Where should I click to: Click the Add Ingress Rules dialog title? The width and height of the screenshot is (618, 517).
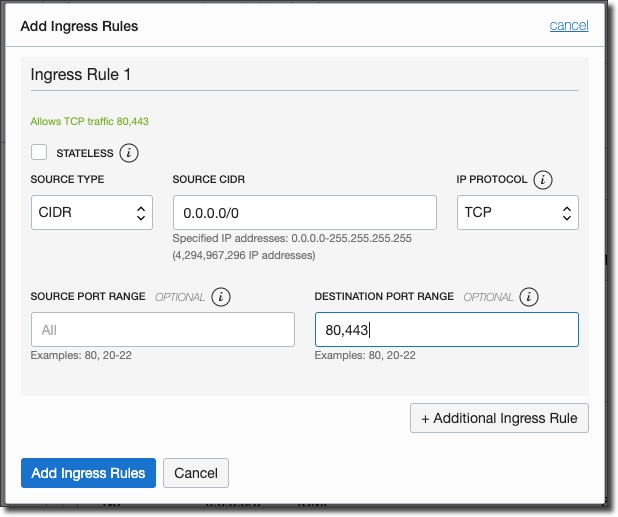[x=79, y=26]
